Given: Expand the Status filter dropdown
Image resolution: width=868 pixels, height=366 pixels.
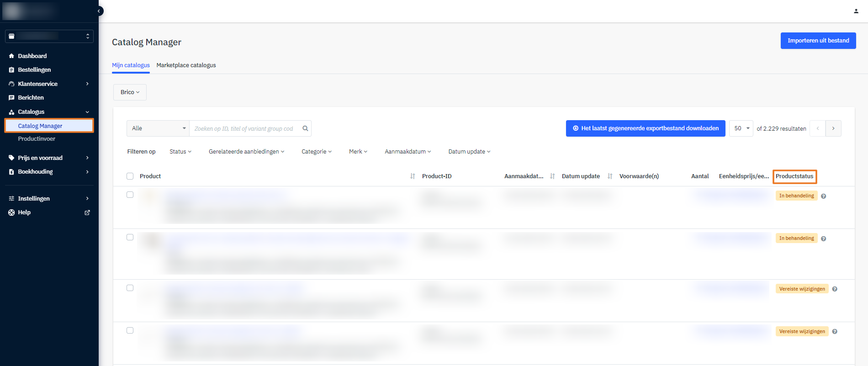Looking at the screenshot, I should coord(180,152).
